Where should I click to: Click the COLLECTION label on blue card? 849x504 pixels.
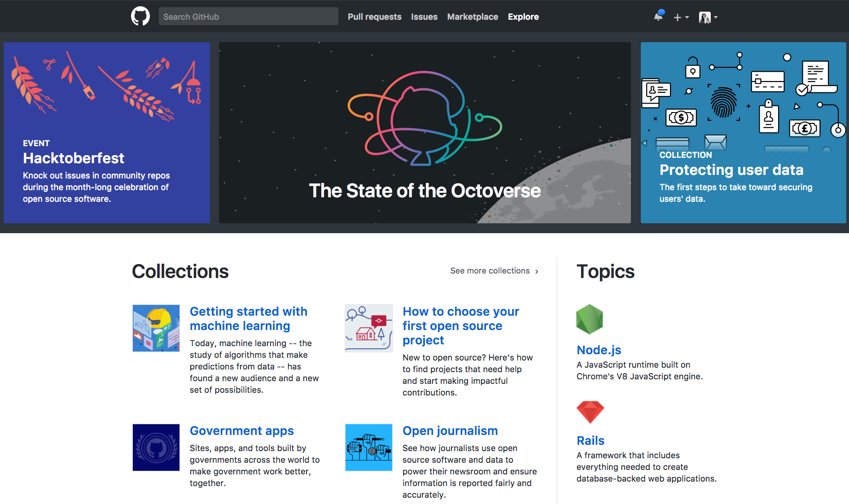(686, 155)
